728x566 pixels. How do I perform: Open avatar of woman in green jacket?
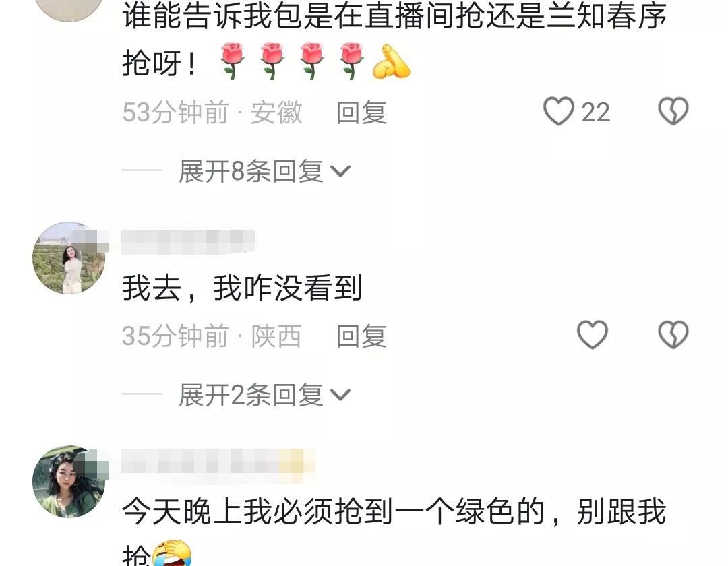point(69,482)
